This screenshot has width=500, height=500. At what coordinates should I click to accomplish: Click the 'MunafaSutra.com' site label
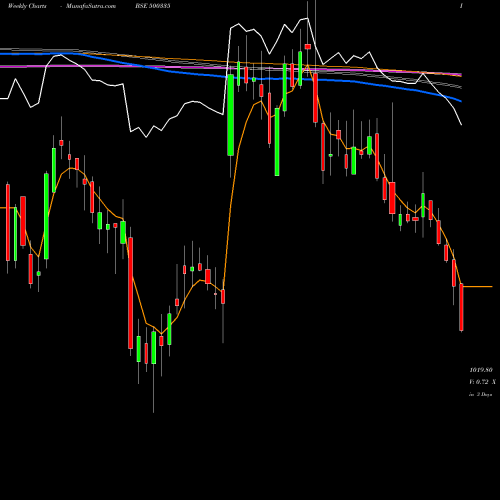point(91,6)
